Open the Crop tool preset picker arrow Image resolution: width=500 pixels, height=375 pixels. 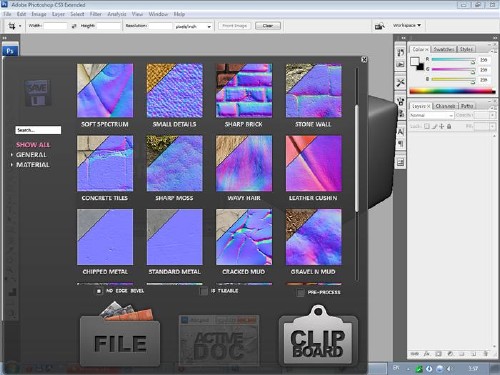point(20,26)
